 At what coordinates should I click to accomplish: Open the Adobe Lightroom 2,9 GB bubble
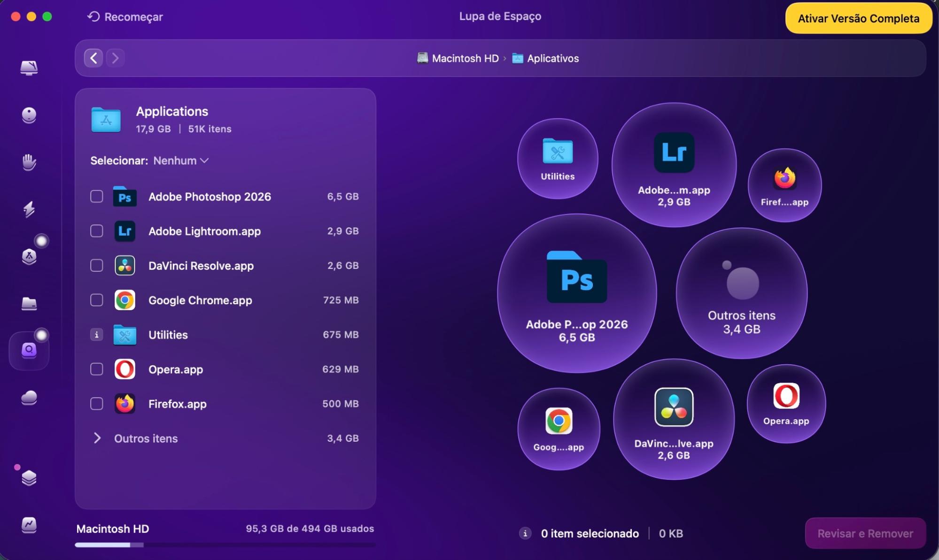(674, 165)
